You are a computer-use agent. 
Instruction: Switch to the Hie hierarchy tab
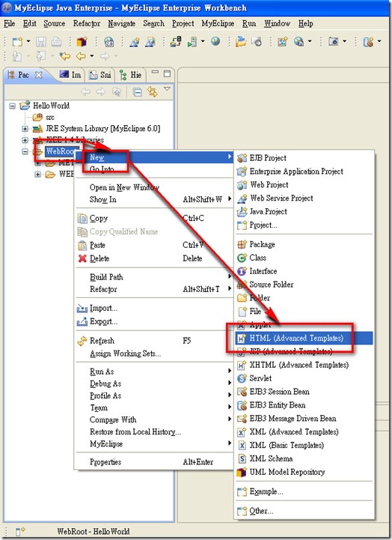131,75
